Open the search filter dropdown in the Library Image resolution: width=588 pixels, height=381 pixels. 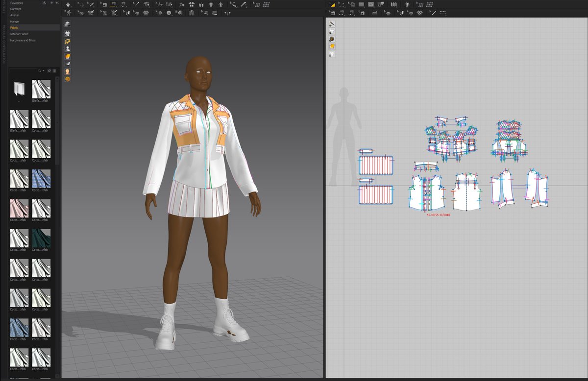pos(44,71)
